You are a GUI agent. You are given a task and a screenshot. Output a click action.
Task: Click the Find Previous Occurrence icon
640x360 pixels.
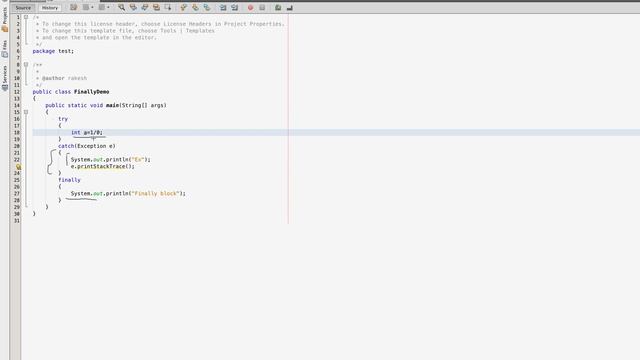point(133,7)
